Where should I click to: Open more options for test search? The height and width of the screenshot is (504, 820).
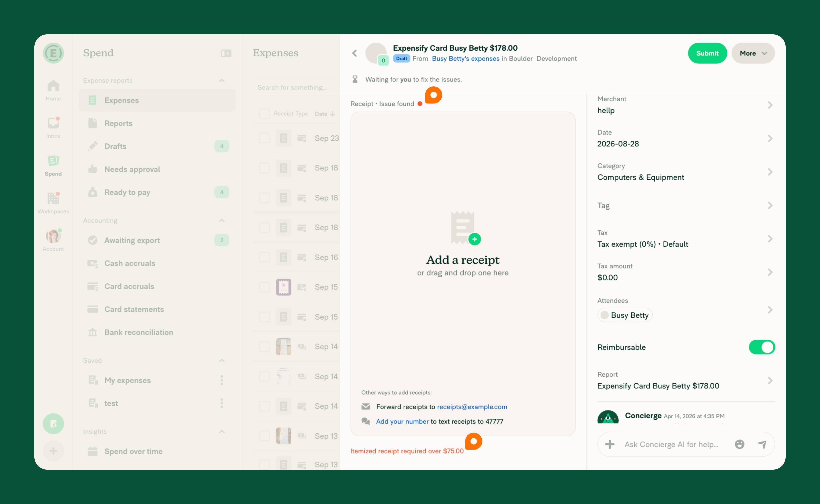click(222, 403)
